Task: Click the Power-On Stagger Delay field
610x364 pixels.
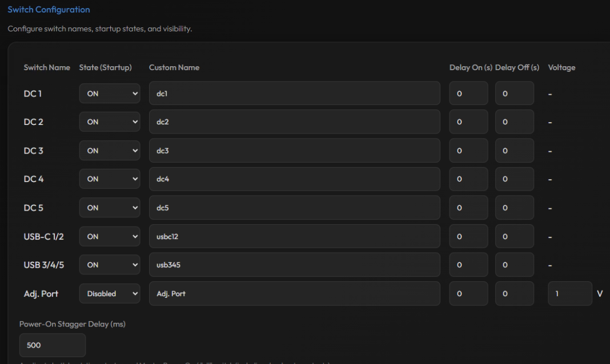Action: pos(53,345)
